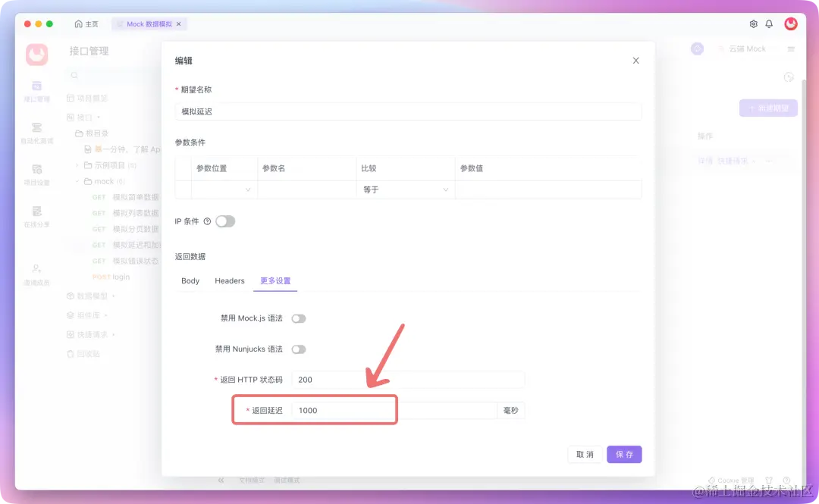Select GET 模拟简单数据 interface
Viewport: 819px width, 504px height.
click(125, 197)
